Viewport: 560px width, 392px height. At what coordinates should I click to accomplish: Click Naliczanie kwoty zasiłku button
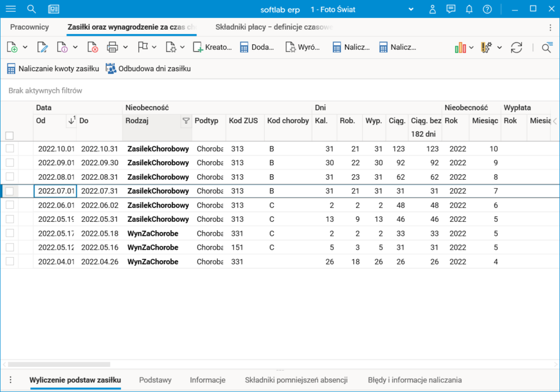53,69
